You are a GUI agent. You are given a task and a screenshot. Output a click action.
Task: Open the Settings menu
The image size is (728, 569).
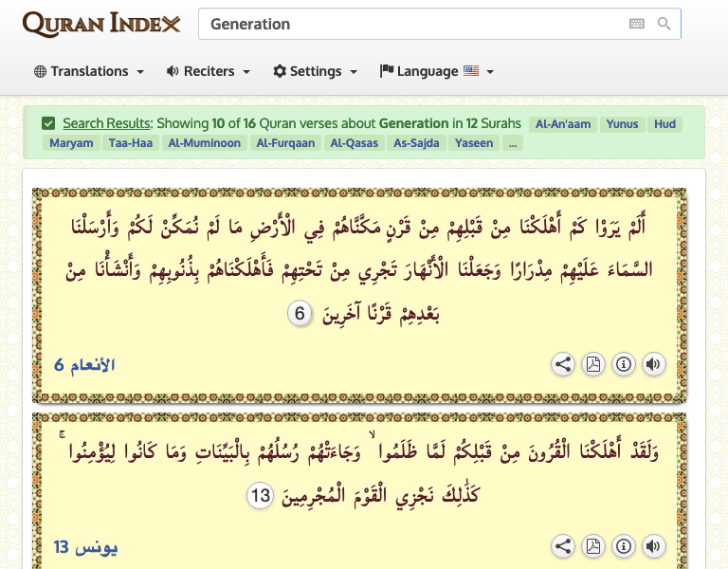(x=316, y=71)
